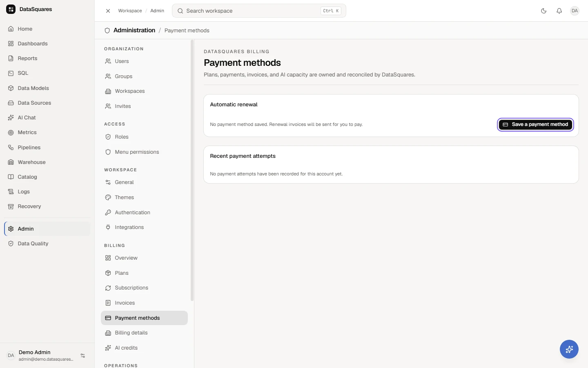Open Home from the main sidebar
Screen dimensions: 588x368
coord(47,29)
